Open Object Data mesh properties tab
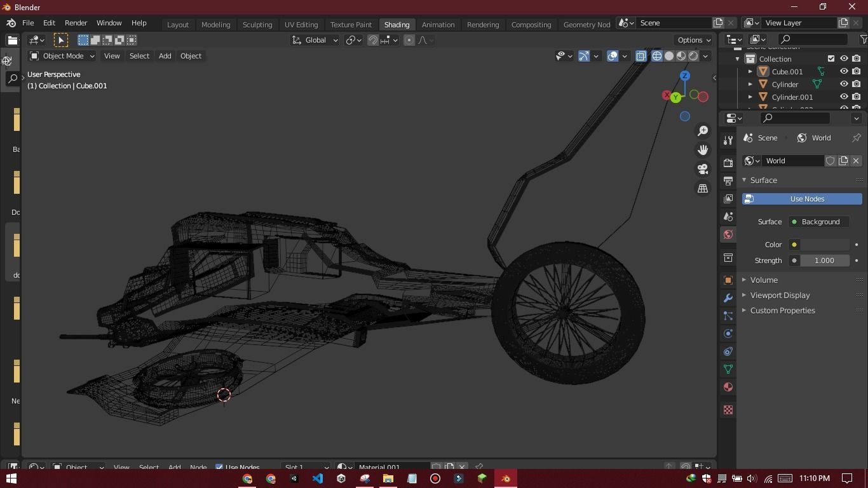The image size is (868, 488). click(728, 369)
